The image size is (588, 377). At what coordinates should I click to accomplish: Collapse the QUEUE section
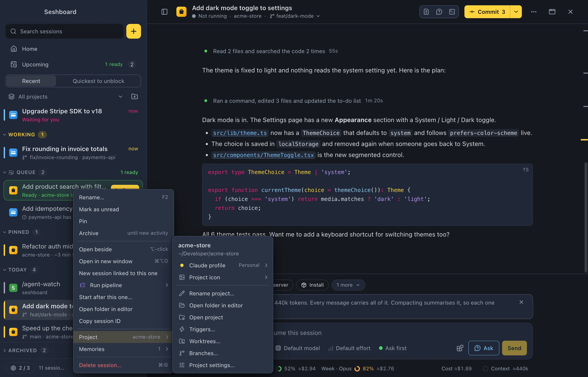(x=4, y=172)
